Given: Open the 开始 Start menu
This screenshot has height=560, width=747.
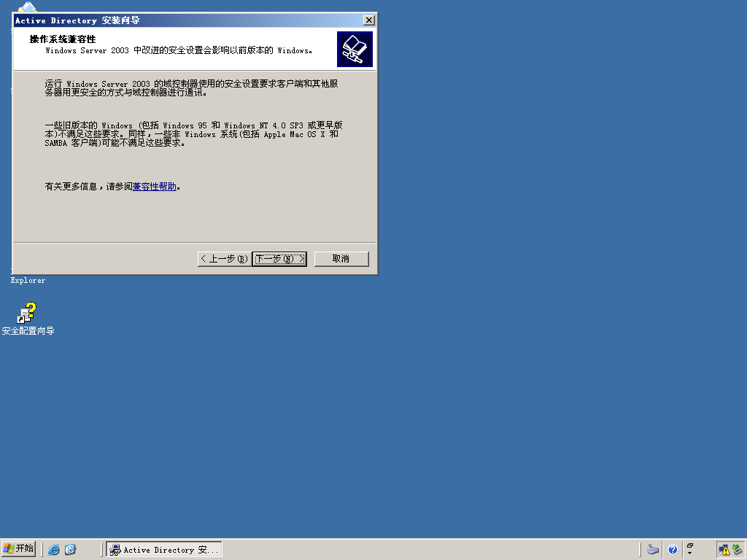Looking at the screenshot, I should [x=18, y=549].
